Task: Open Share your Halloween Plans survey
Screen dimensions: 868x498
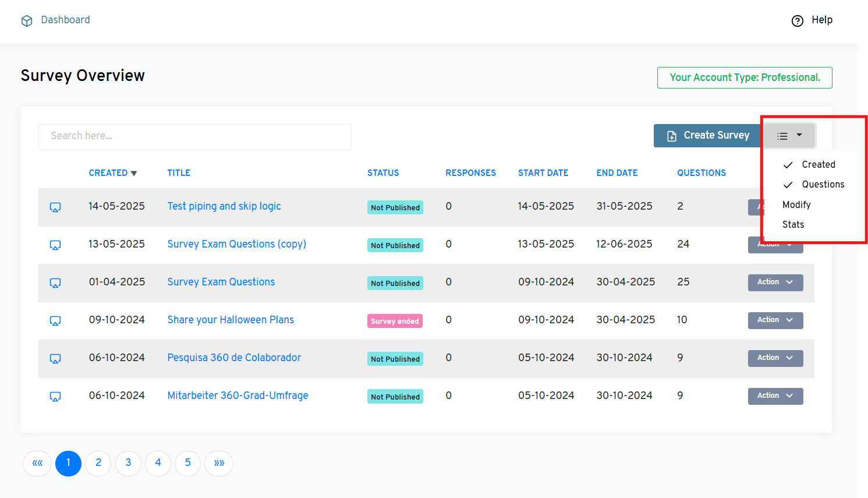Action: [x=231, y=320]
